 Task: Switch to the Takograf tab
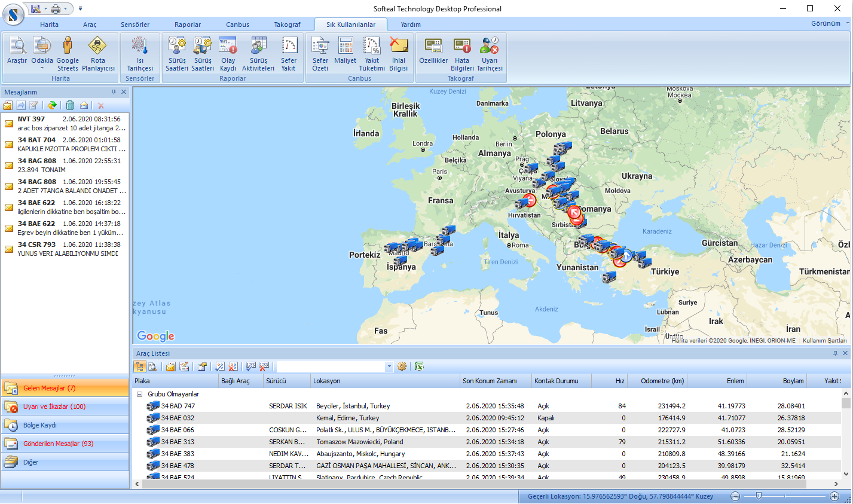click(288, 25)
